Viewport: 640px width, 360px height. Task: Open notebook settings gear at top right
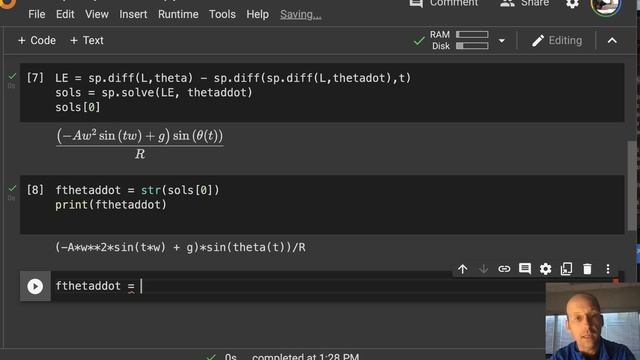coord(572,4)
